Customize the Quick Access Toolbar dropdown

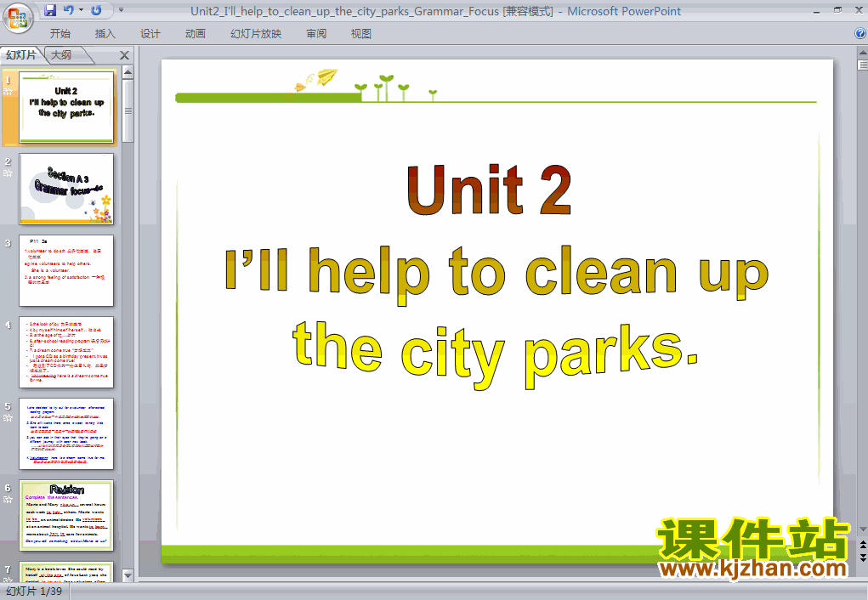click(121, 10)
